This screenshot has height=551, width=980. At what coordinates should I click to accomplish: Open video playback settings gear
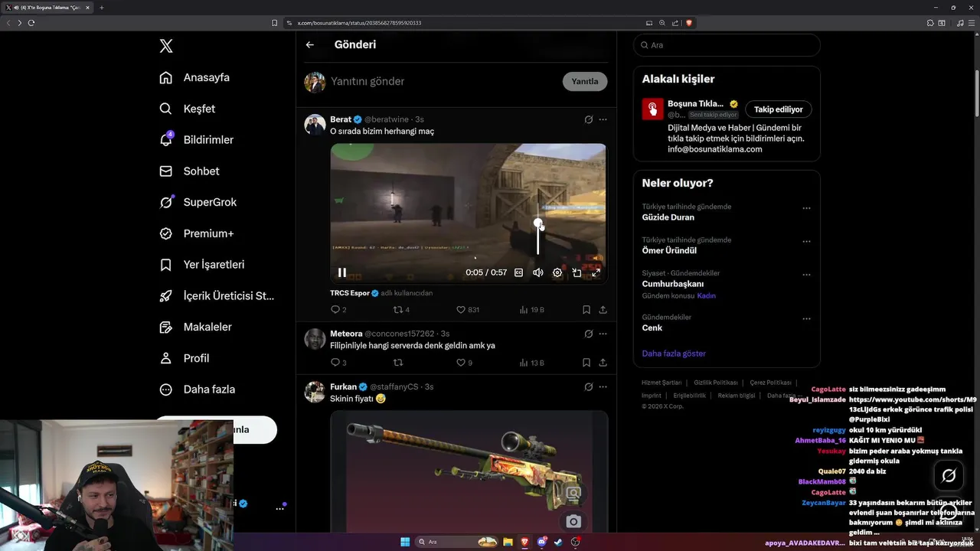coord(557,272)
